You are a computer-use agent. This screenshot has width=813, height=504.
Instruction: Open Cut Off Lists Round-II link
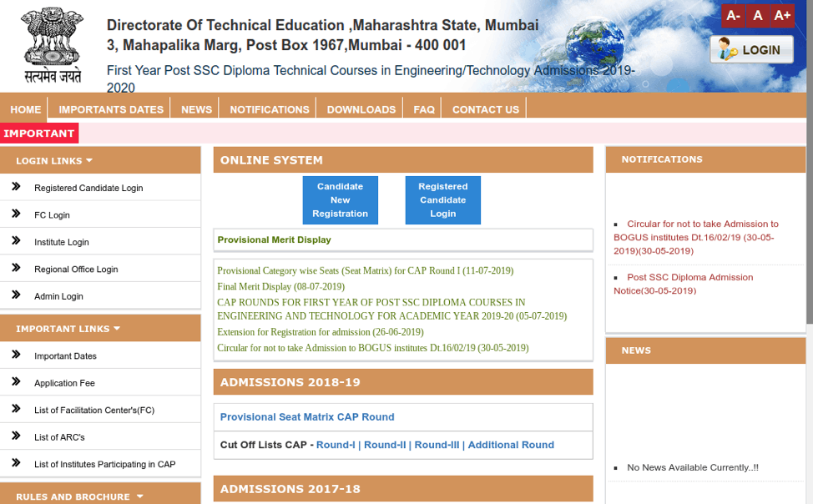click(x=385, y=445)
